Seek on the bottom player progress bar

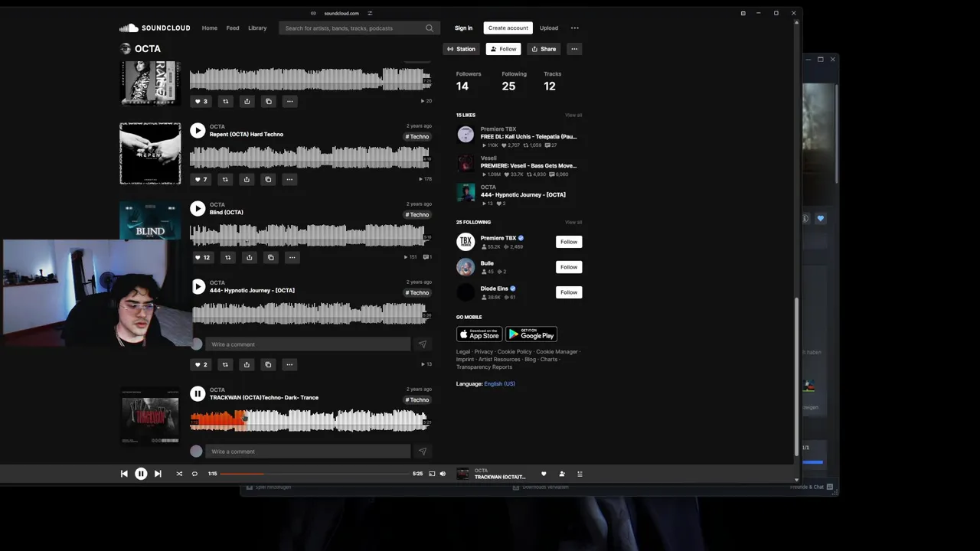point(315,474)
